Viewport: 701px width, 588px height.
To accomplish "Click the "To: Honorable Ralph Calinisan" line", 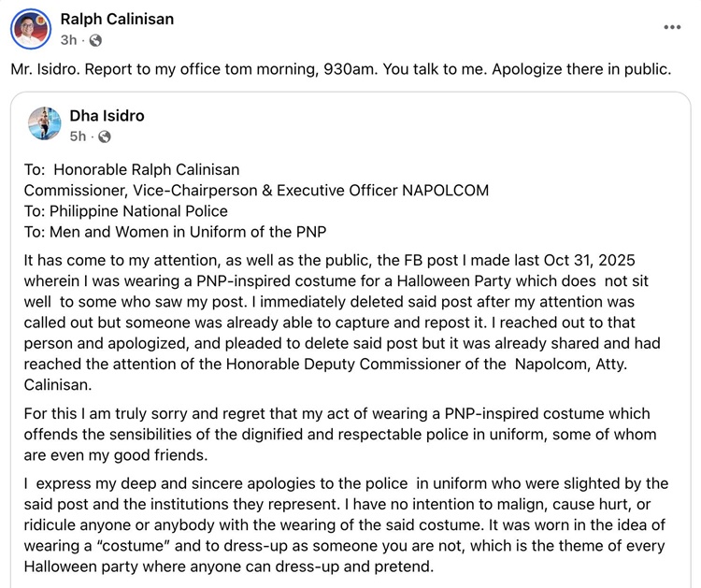I will pyautogui.click(x=132, y=169).
